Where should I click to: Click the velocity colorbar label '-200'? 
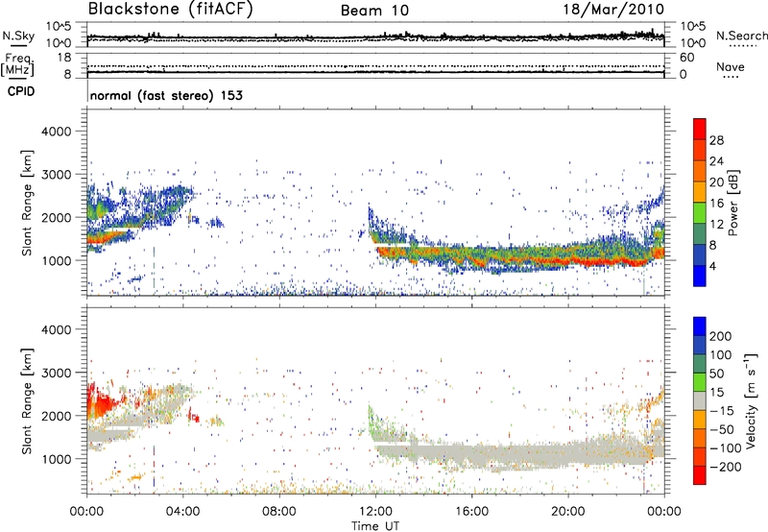pyautogui.click(x=726, y=467)
